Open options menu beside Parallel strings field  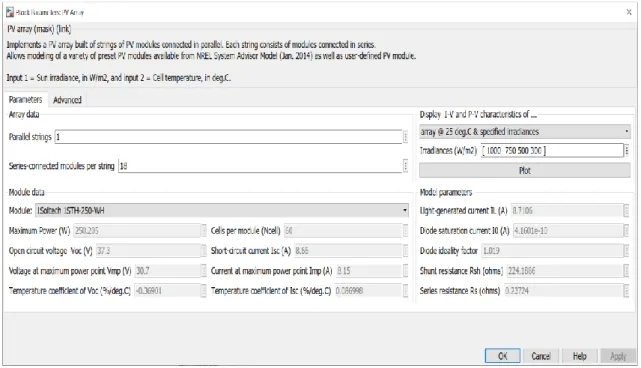tap(406, 137)
